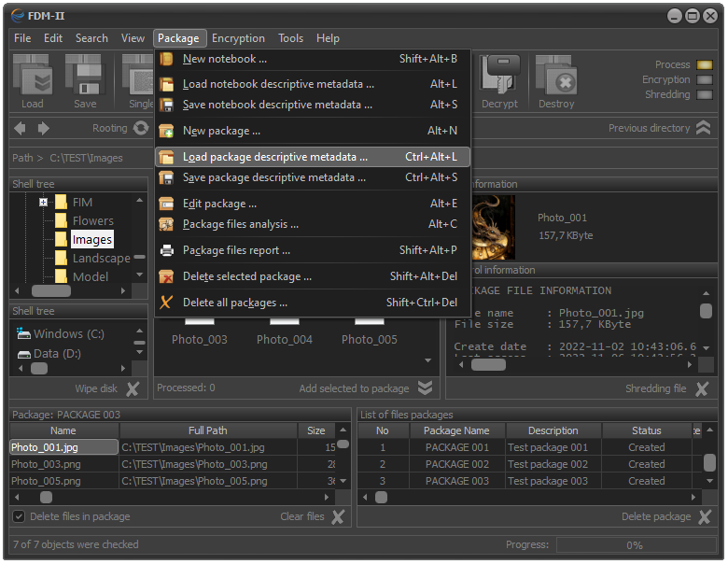Click the shell tree horizontal scrollbar thumb
The width and height of the screenshot is (728, 564).
(51, 290)
